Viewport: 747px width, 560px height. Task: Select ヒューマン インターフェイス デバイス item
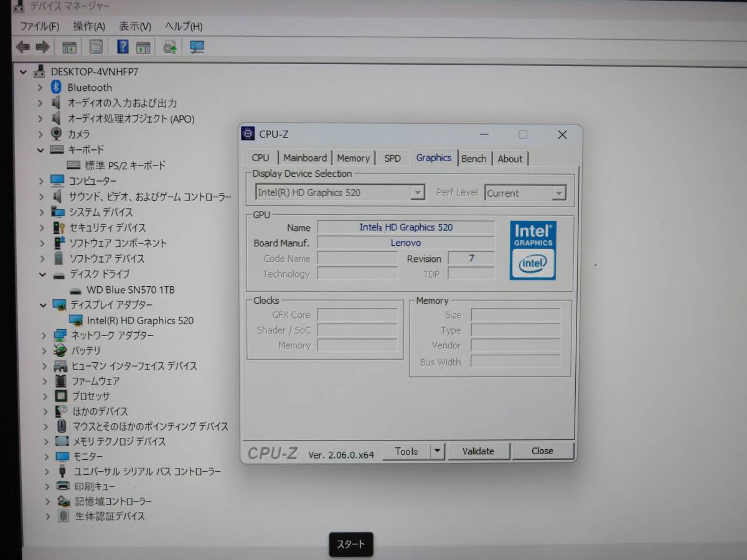[x=134, y=366]
